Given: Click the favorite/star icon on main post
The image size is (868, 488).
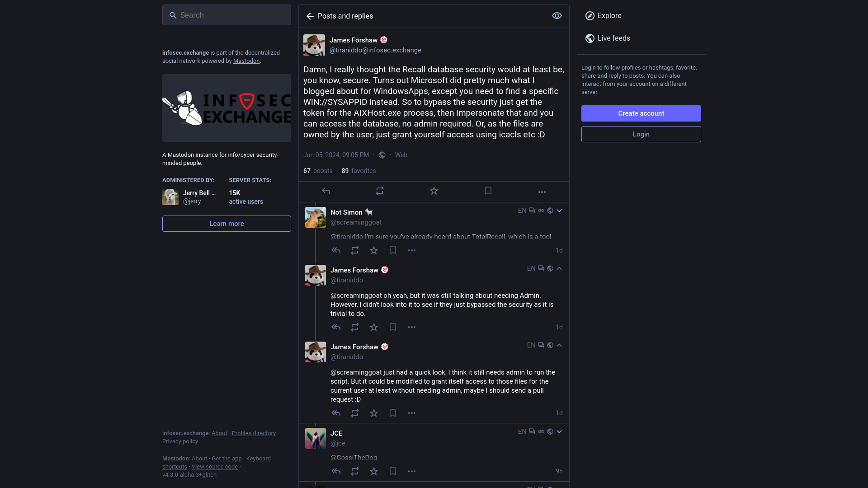Looking at the screenshot, I should [434, 191].
